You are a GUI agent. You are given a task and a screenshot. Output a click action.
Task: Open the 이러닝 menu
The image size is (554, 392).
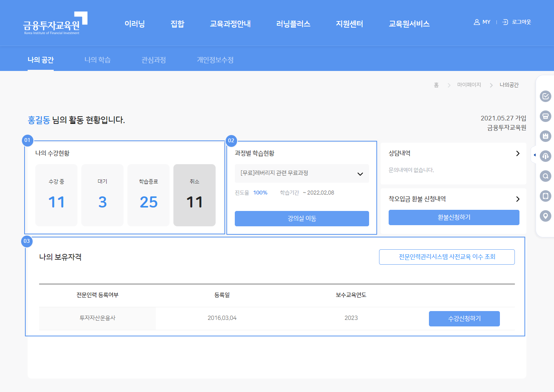(135, 24)
